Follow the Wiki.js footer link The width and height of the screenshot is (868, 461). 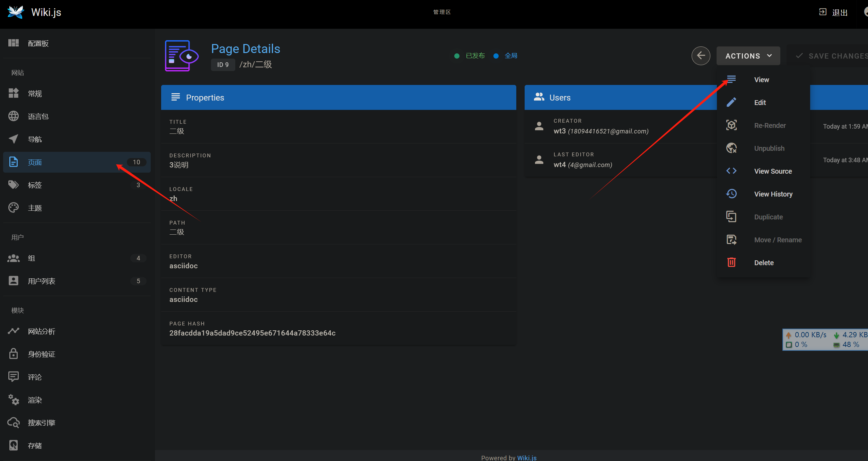[x=526, y=458]
